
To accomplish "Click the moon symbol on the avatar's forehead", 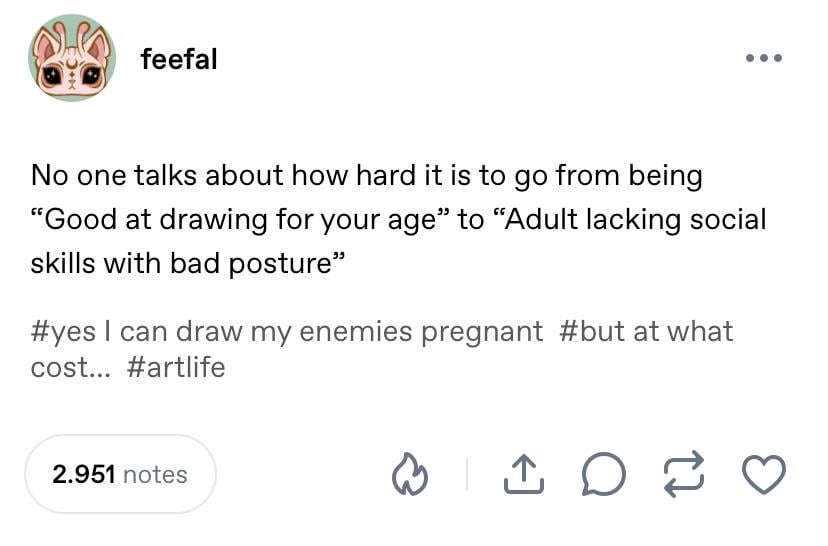I will point(72,64).
